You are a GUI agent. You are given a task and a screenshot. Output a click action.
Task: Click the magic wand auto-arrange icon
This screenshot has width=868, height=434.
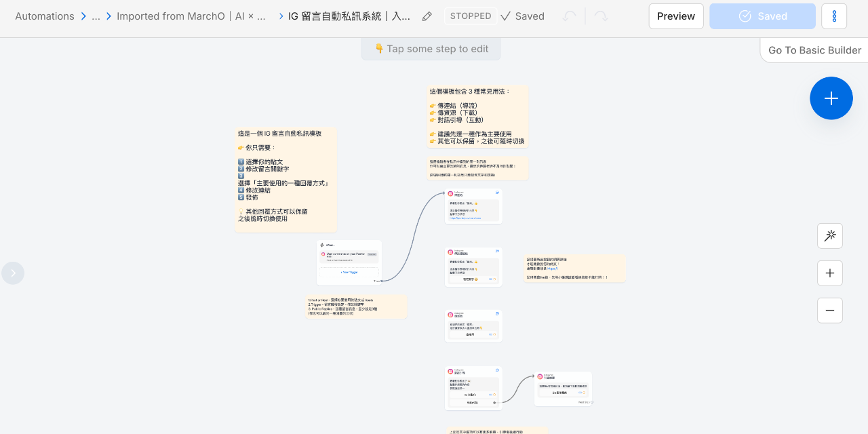coord(830,236)
